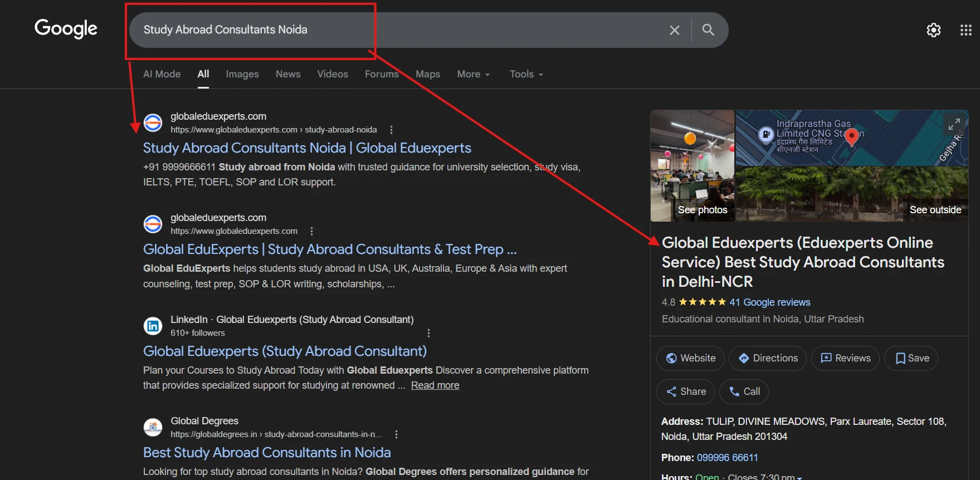
Task: Switch to Images tab
Action: click(242, 74)
